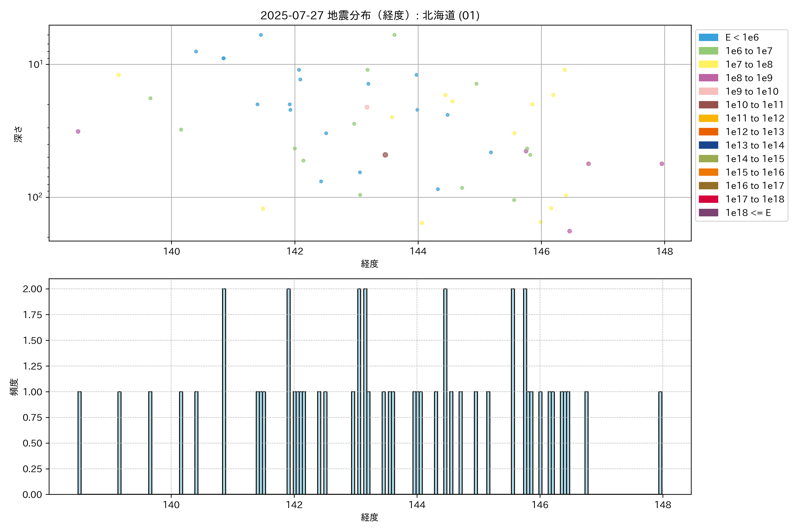This screenshot has height=532, width=798.
Task: Click the green '1e6 to 1e7' legend swatch
Action: click(x=708, y=51)
